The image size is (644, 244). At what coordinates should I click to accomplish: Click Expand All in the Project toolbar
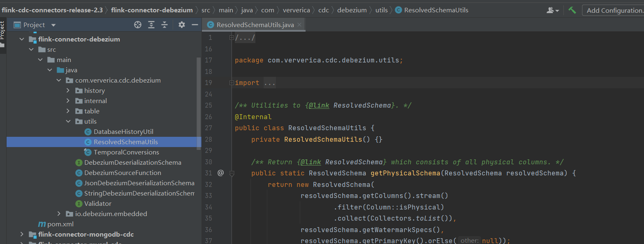pyautogui.click(x=151, y=25)
